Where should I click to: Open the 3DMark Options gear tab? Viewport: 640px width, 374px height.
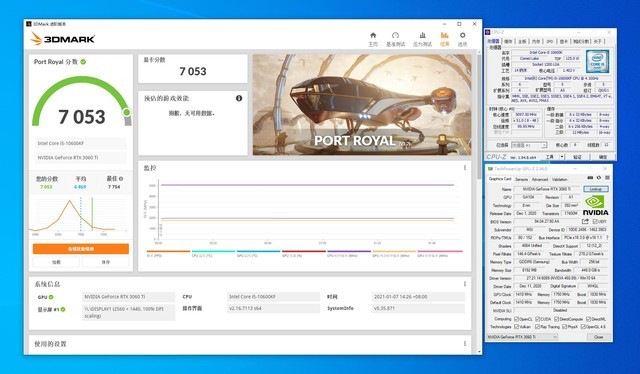click(462, 39)
